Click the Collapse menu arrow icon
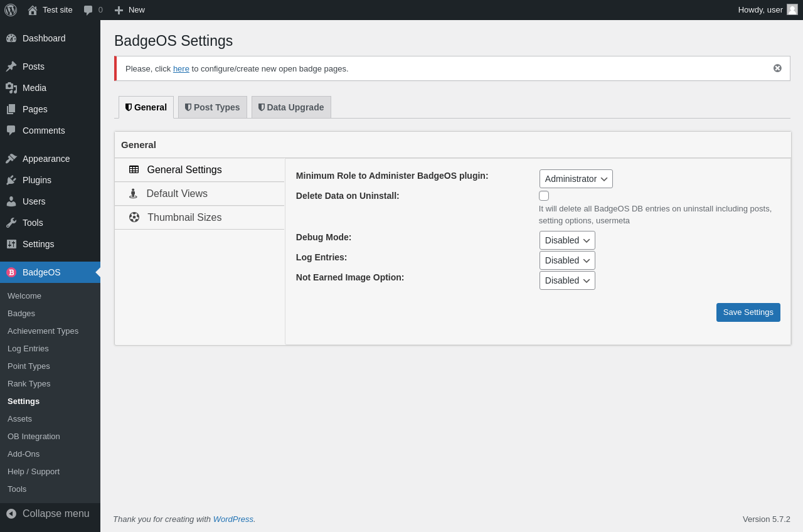The image size is (803, 532). pyautogui.click(x=11, y=514)
